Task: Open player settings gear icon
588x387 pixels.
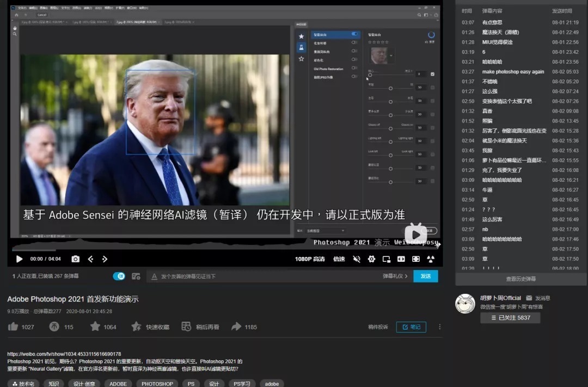Action: [371, 259]
